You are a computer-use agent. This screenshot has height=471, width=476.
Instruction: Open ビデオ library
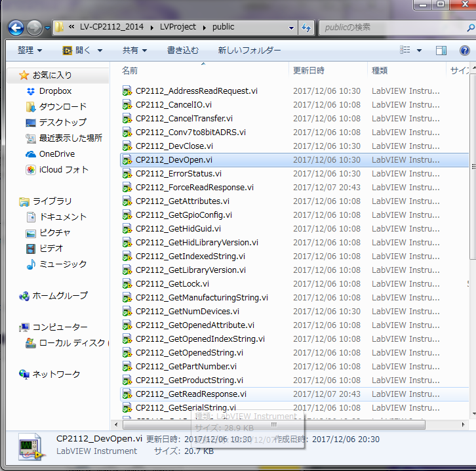[51, 249]
